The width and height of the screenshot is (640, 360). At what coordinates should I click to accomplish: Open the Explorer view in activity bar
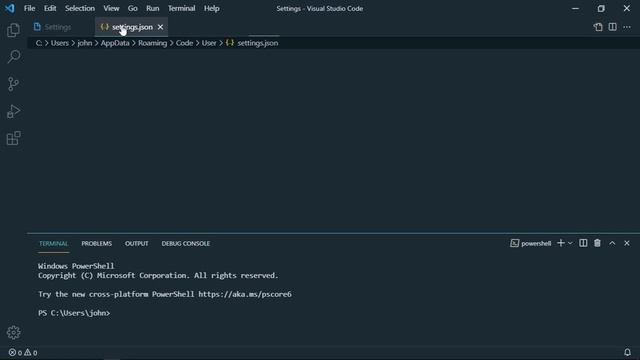click(x=13, y=30)
